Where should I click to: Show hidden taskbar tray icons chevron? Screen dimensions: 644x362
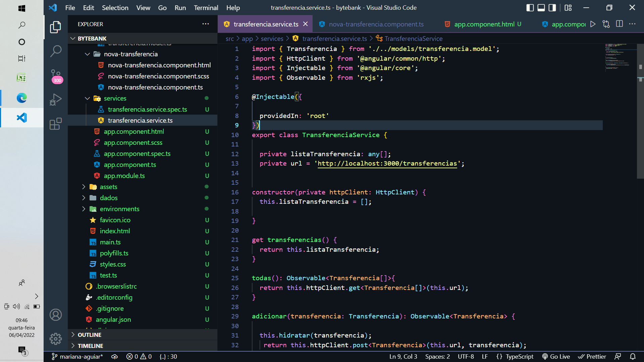(x=37, y=296)
